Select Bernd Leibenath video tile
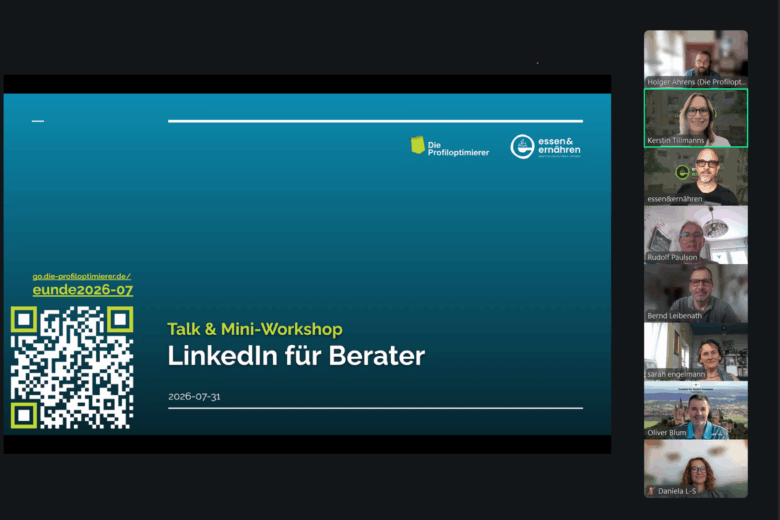Image resolution: width=780 pixels, height=520 pixels. 695,293
